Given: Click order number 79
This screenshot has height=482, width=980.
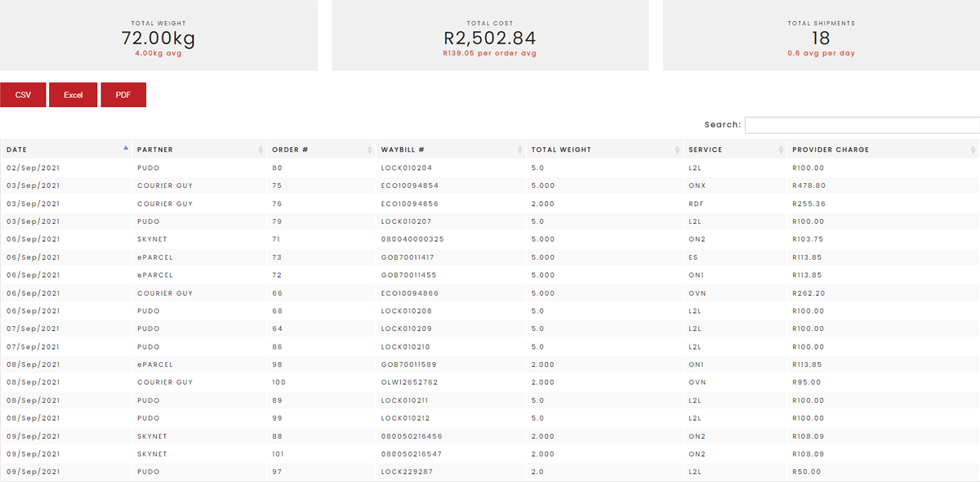Looking at the screenshot, I should coord(277,221).
